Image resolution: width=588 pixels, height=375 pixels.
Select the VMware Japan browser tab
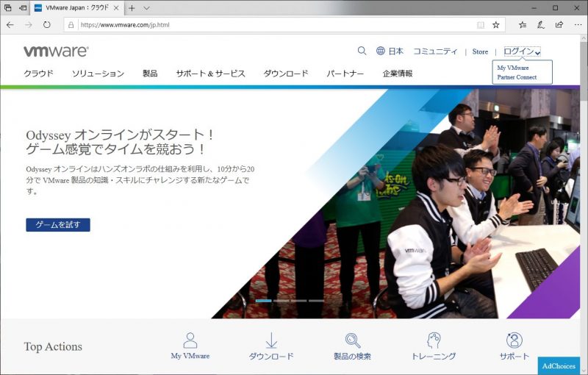click(77, 8)
